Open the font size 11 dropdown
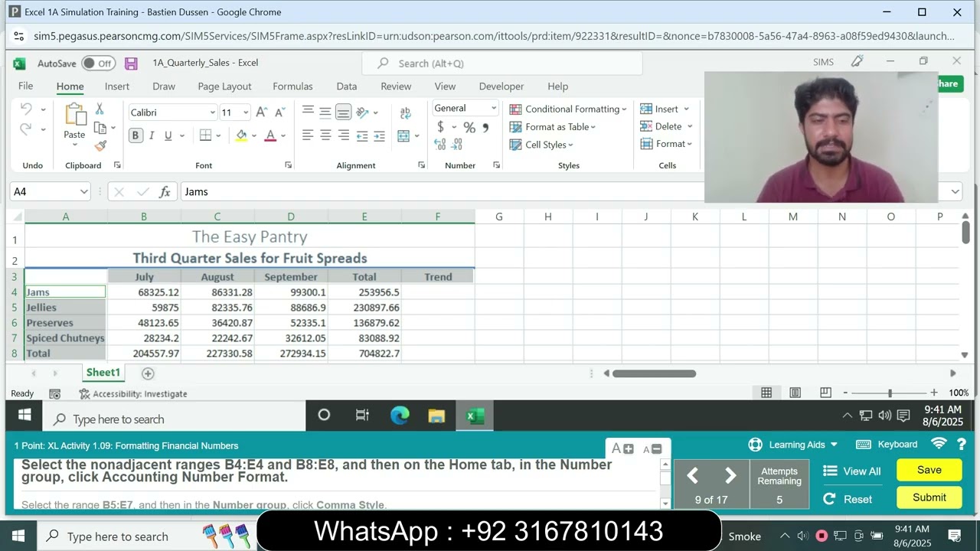 coord(246,112)
